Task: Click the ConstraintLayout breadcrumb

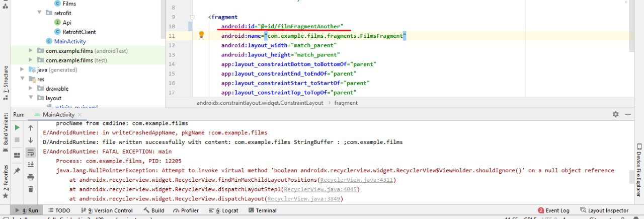Action: click(x=260, y=103)
